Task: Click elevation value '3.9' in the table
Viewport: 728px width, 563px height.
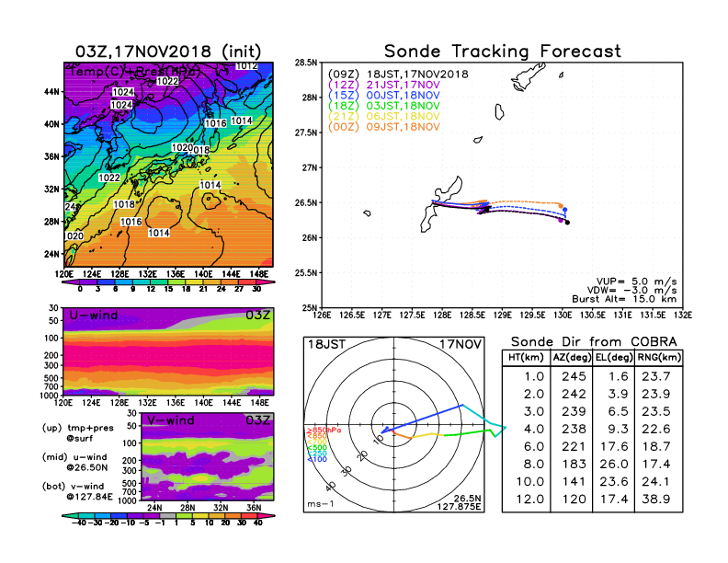Action: pyautogui.click(x=618, y=395)
